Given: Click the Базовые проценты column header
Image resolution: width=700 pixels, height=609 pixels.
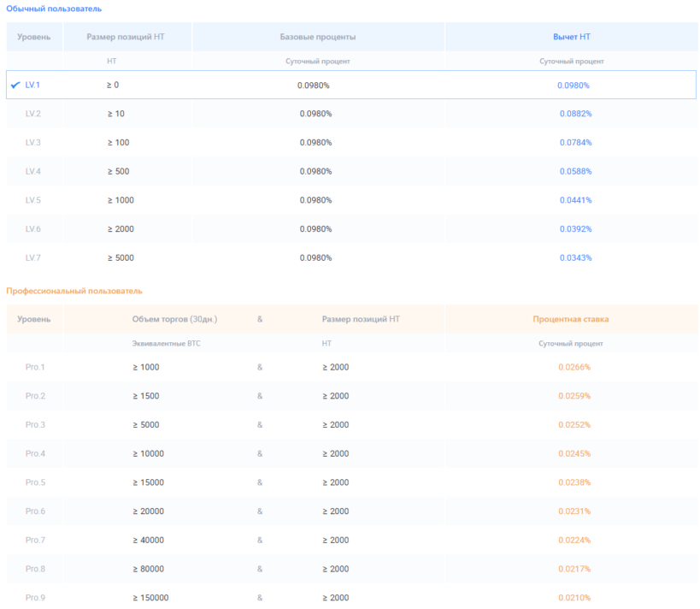Looking at the screenshot, I should pos(318,37).
